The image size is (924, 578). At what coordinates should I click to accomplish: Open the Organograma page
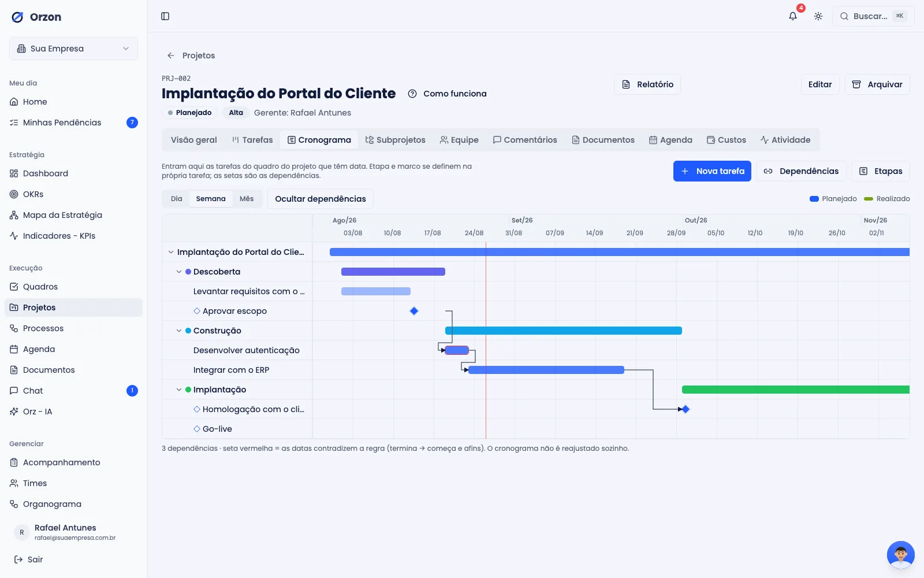[73, 504]
